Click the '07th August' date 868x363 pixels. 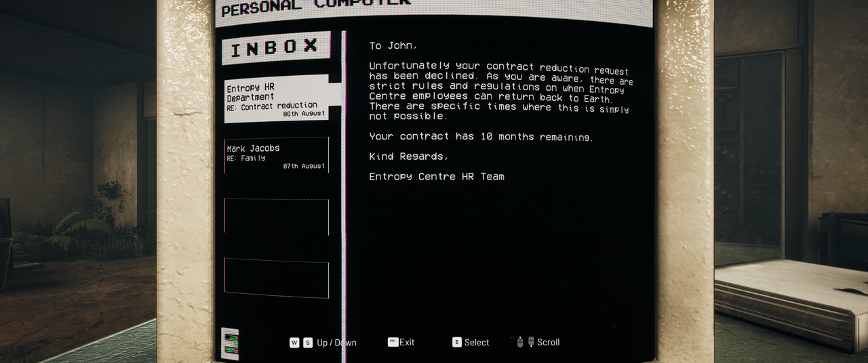[304, 166]
